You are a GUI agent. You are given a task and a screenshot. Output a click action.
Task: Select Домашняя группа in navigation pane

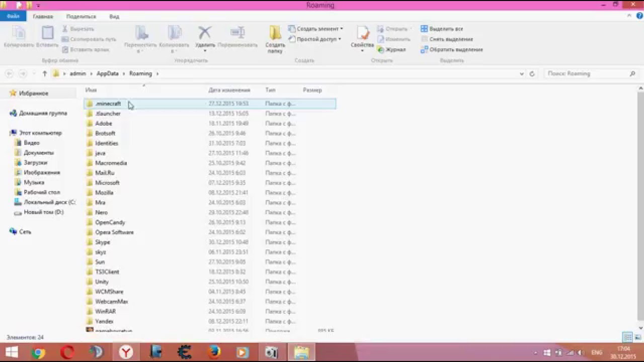[43, 113]
